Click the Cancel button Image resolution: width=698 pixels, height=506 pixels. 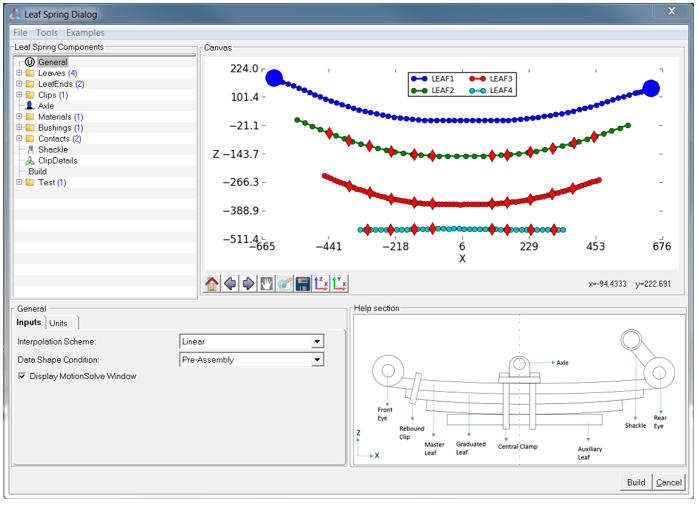pos(669,482)
